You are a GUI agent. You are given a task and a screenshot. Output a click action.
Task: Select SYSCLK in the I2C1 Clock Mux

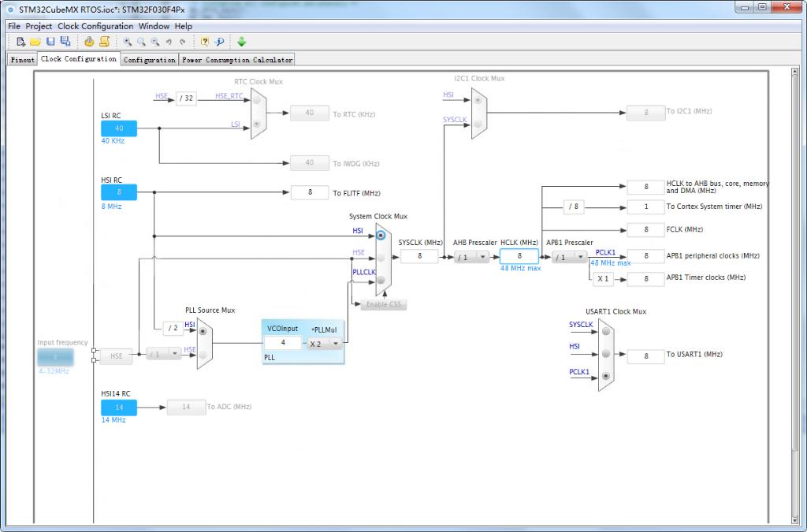click(x=478, y=124)
